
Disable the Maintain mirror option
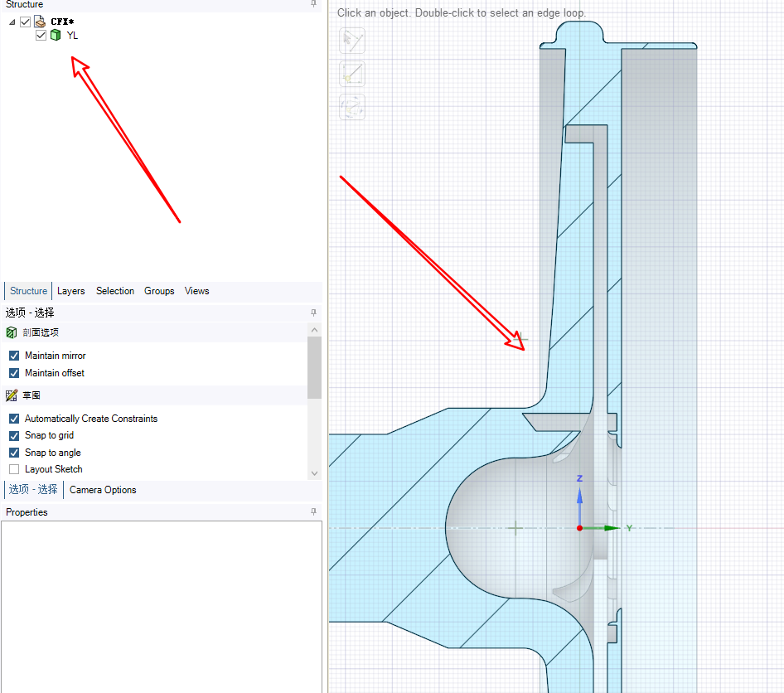point(14,356)
